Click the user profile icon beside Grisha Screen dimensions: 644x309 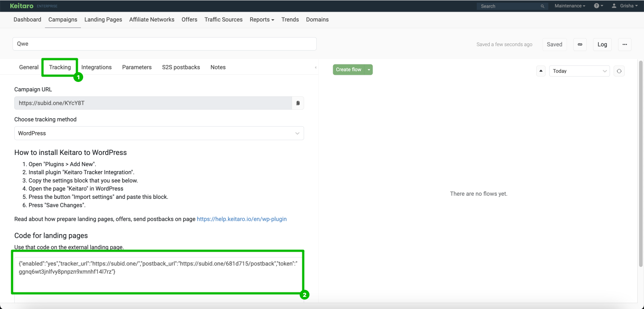(x=614, y=6)
